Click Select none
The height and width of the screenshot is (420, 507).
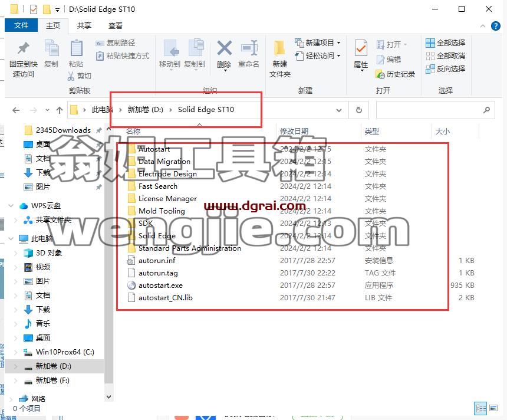point(445,56)
